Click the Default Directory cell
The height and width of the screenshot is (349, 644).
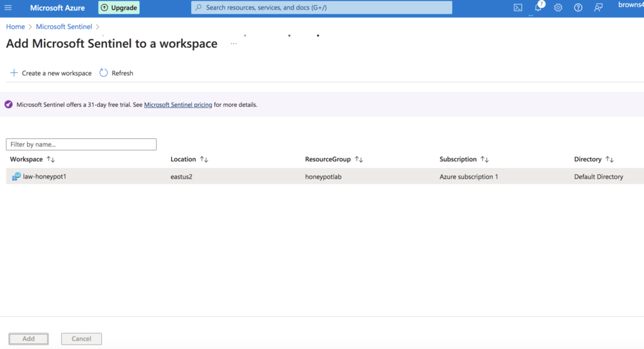coord(599,177)
